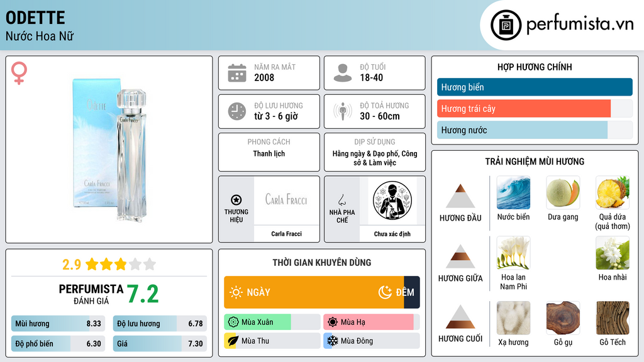
Task: Click the sillage icon beside Độ toả hương
Action: (343, 111)
